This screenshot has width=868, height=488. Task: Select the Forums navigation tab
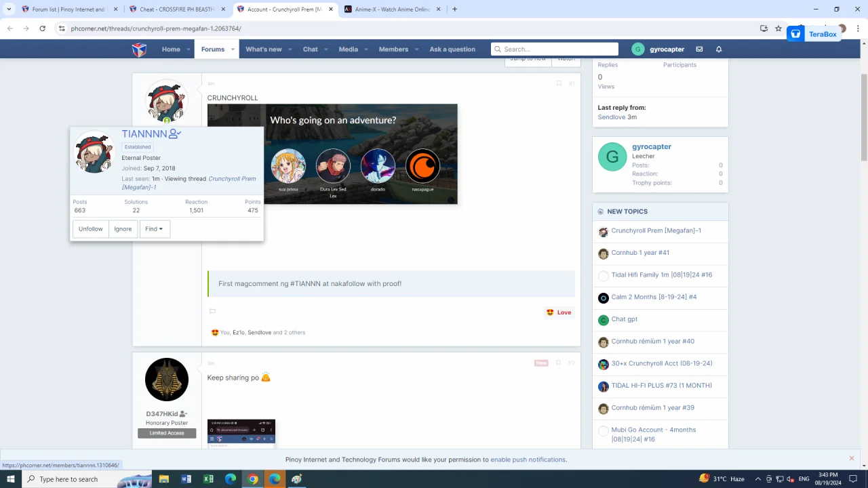pos(213,49)
